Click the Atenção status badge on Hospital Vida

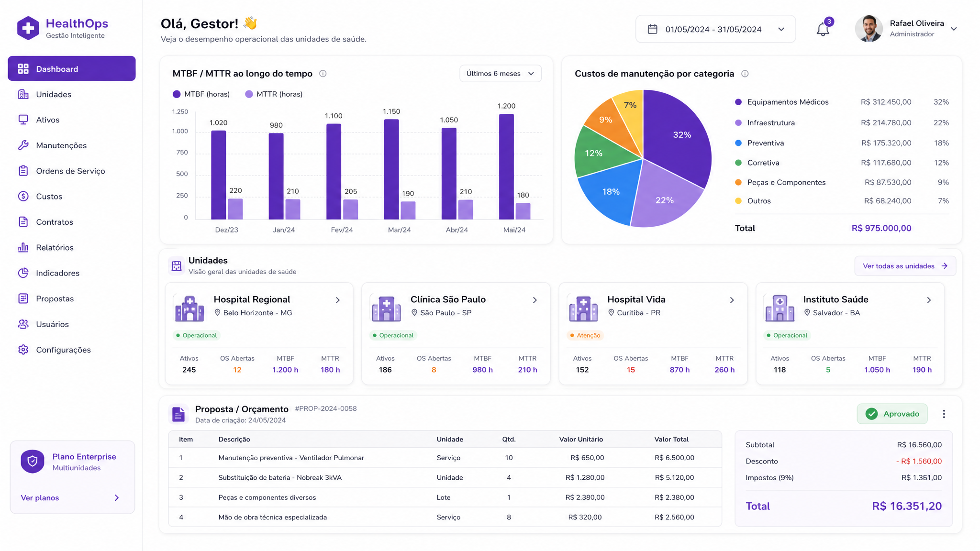point(585,335)
